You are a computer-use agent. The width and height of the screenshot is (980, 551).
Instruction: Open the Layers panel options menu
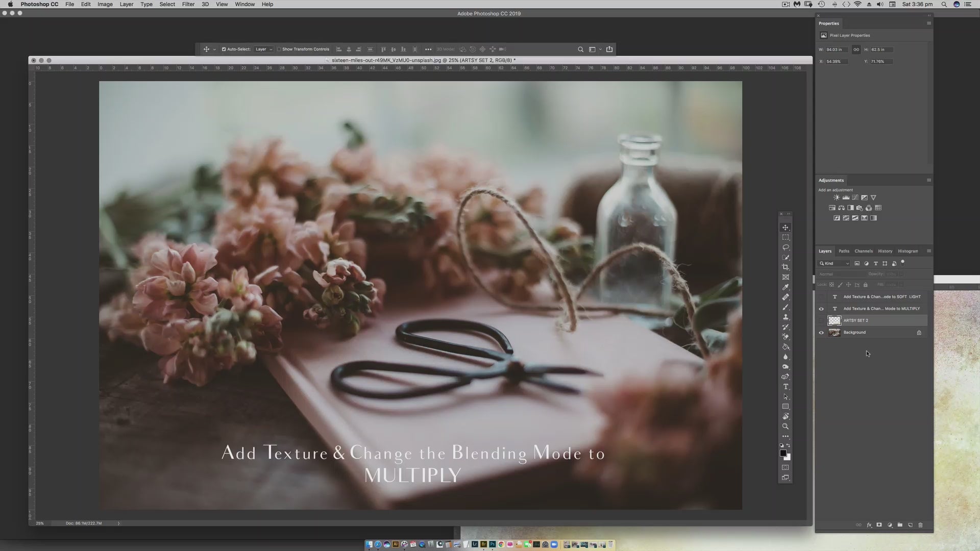click(928, 251)
